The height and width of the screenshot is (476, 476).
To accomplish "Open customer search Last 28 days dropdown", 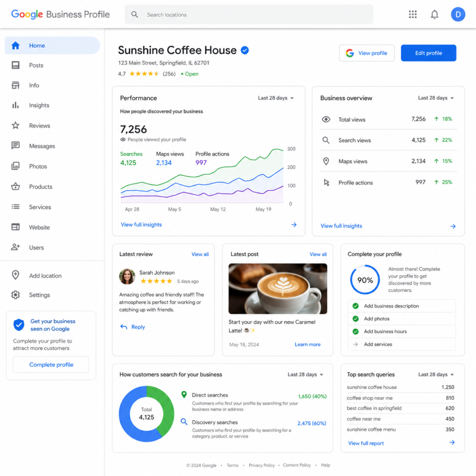I will [x=305, y=375].
